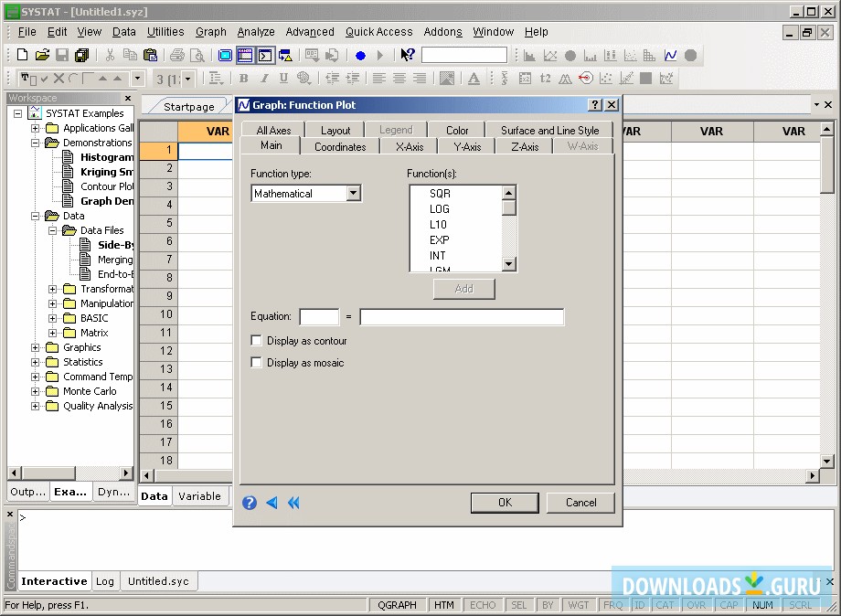This screenshot has height=616, width=841.
Task: Open the Analyze menu
Action: (256, 32)
